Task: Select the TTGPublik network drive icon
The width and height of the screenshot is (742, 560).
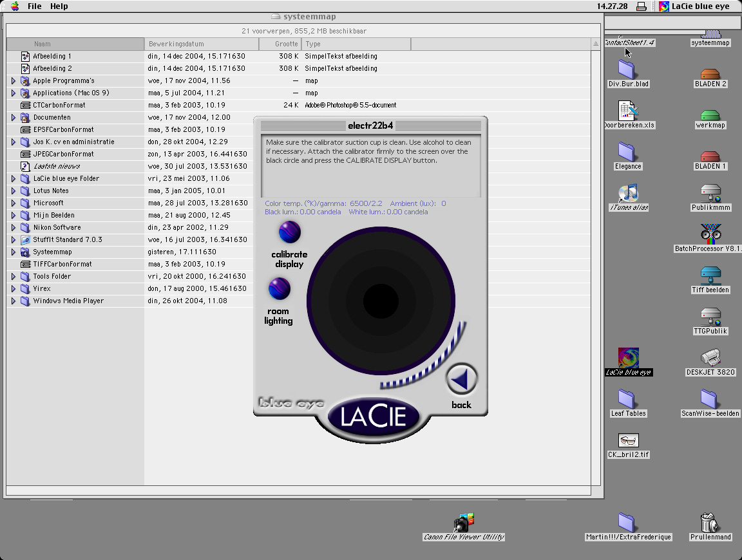Action: (710, 317)
